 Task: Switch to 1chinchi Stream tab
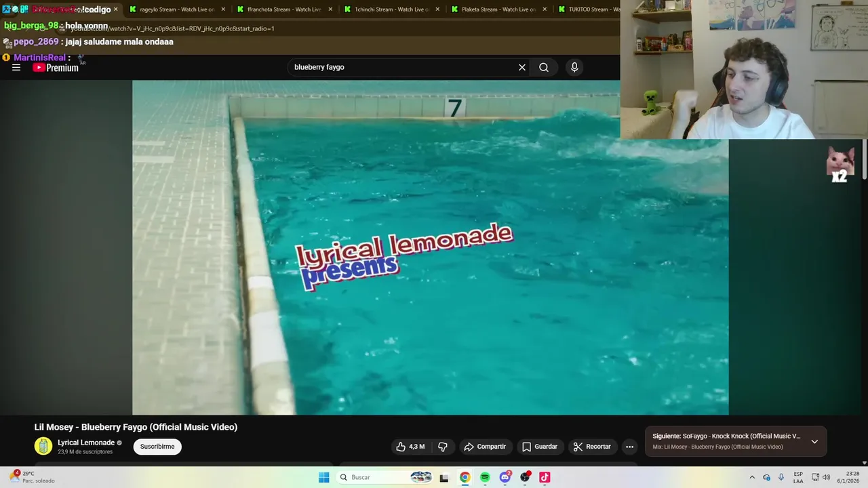pyautogui.click(x=391, y=9)
